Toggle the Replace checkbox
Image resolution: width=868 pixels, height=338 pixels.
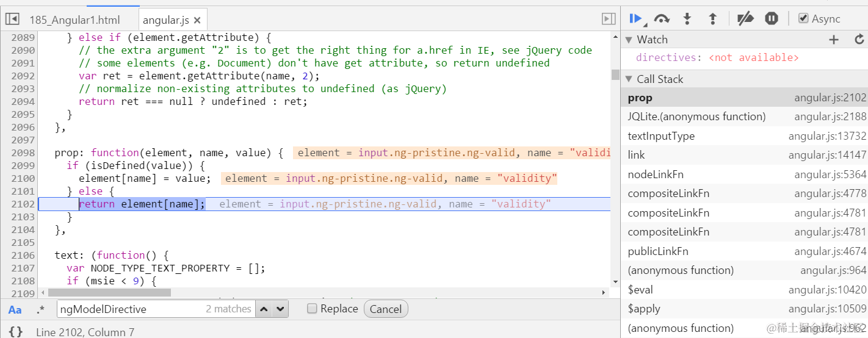[x=312, y=309]
